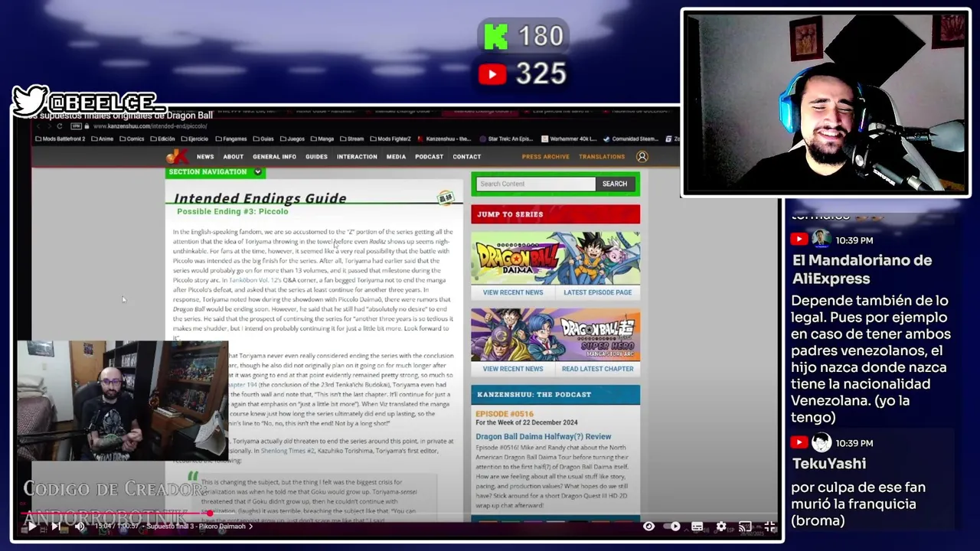Open the Dragon Ball Daima banner
980x551 pixels.
pos(555,258)
